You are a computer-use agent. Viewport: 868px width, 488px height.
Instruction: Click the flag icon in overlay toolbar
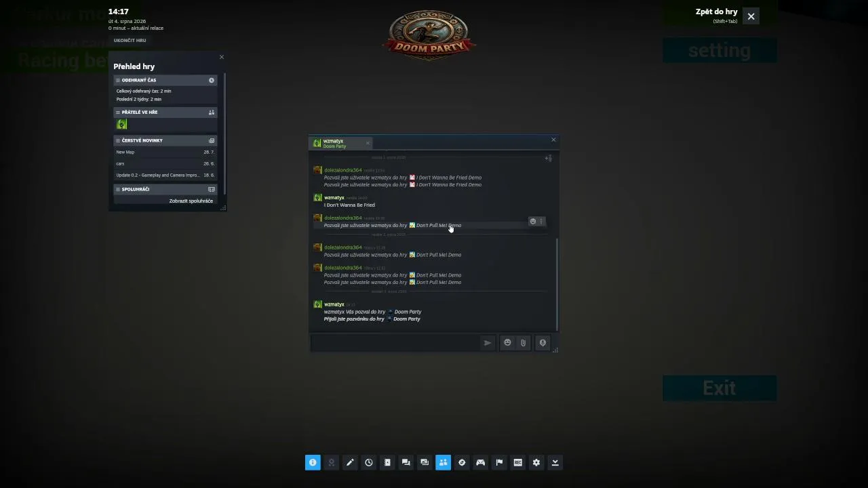pos(499,462)
